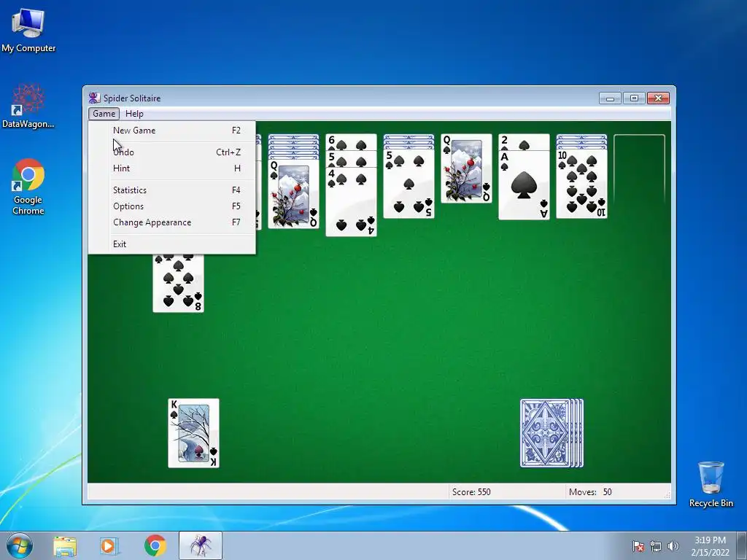Image resolution: width=747 pixels, height=560 pixels.
Task: Start a New Game from the menu
Action: click(x=171, y=130)
